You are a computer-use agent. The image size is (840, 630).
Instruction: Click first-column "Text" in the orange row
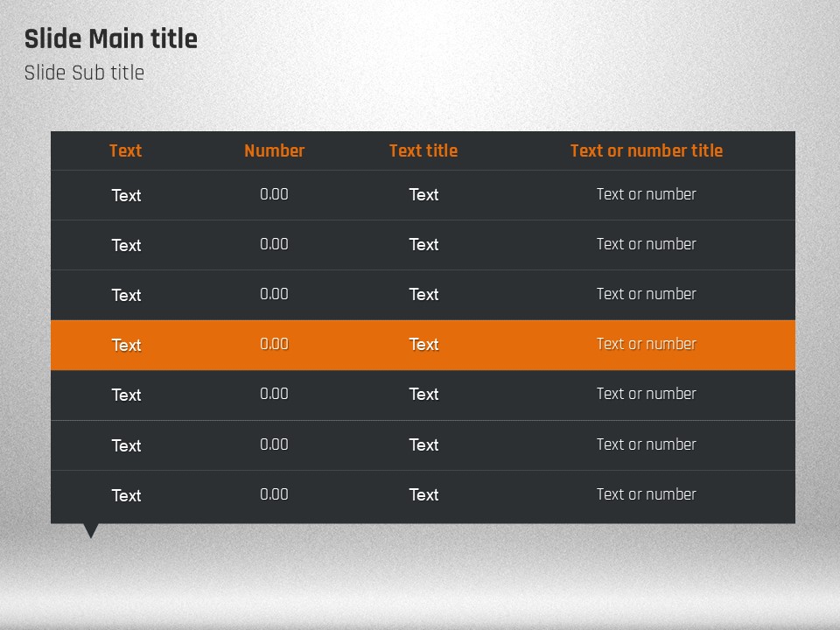pyautogui.click(x=126, y=345)
